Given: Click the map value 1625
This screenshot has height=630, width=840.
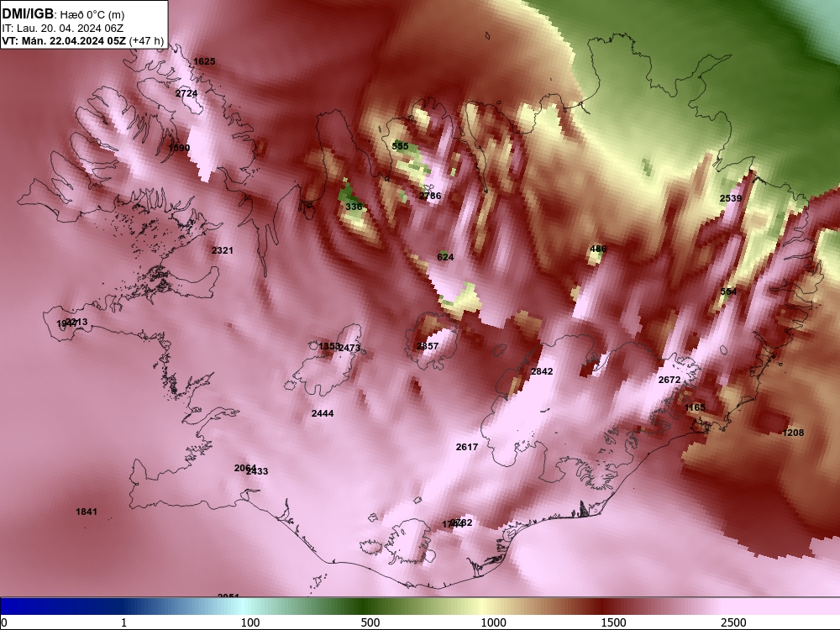Looking at the screenshot, I should click(x=204, y=61).
